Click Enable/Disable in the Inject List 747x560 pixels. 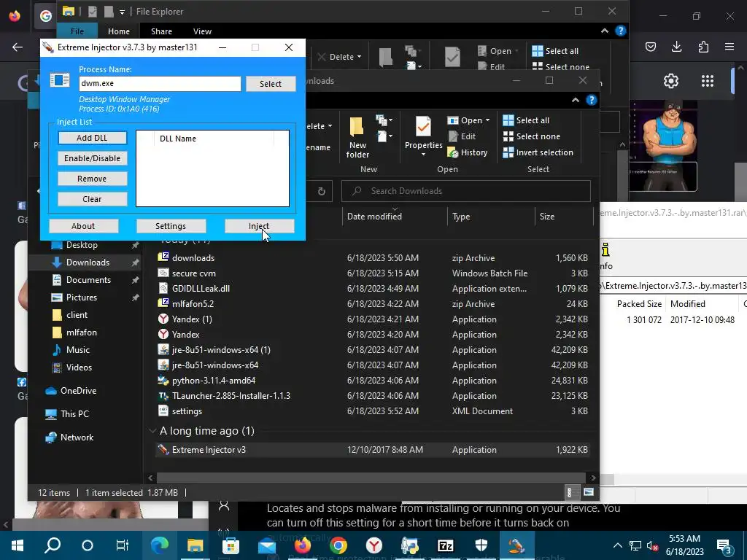point(93,158)
